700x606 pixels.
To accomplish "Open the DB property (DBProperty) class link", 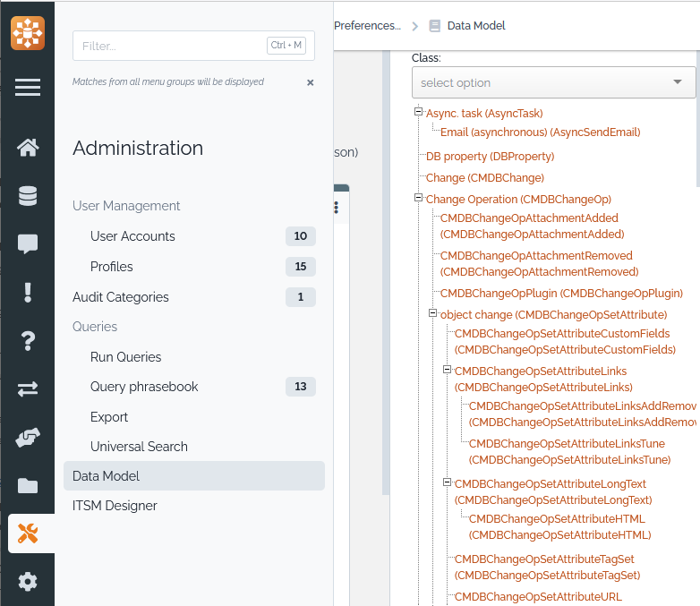I will (x=490, y=157).
